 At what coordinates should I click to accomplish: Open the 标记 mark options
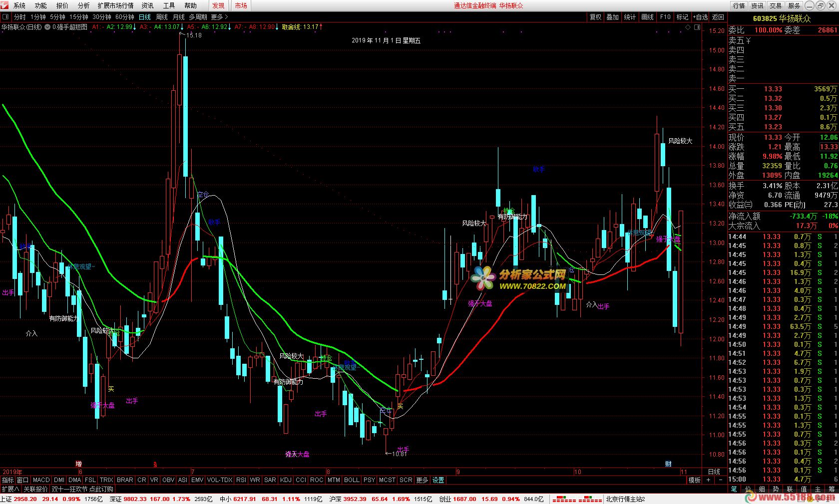tap(682, 17)
